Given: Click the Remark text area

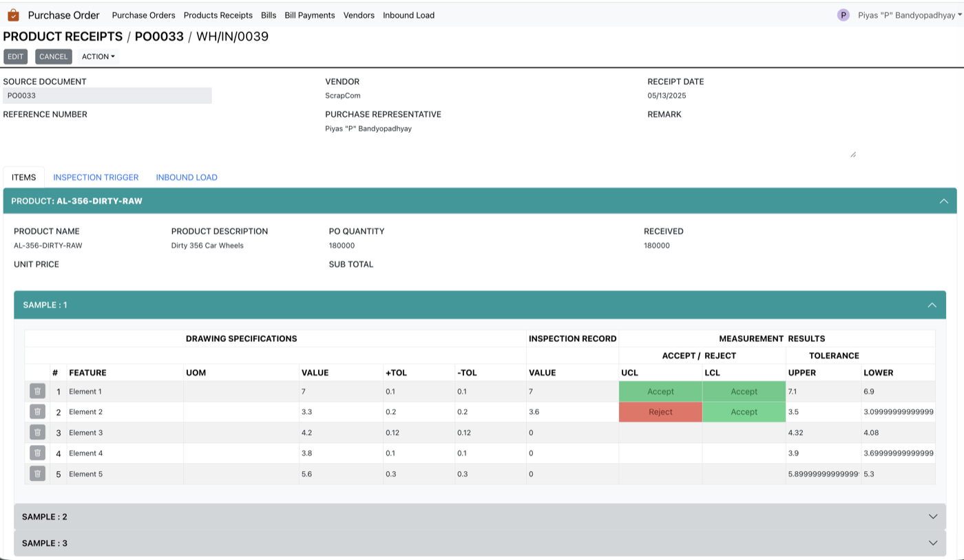Looking at the screenshot, I should pyautogui.click(x=752, y=141).
